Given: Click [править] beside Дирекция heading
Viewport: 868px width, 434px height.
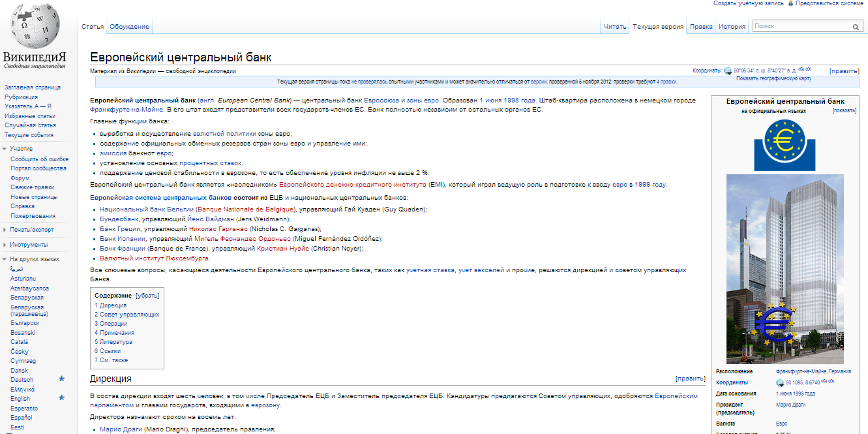Looking at the screenshot, I should 691,379.
